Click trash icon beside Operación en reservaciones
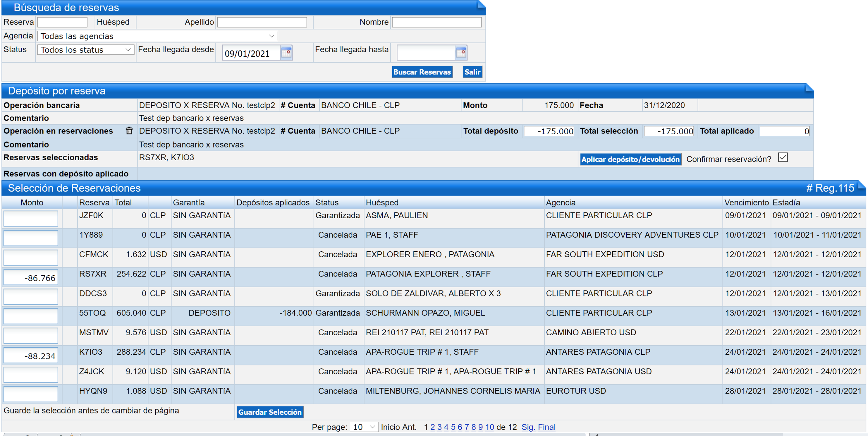Viewport: 868px width, 436px height. (x=129, y=131)
